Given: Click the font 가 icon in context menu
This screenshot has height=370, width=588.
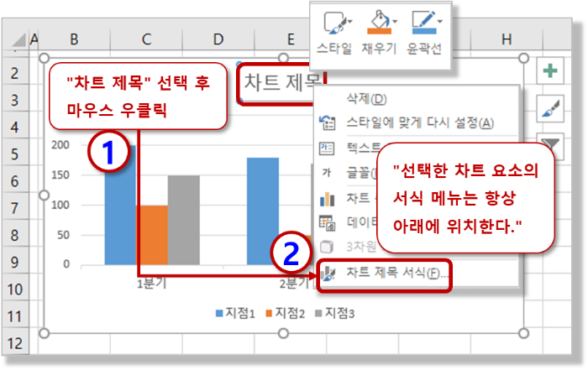Looking at the screenshot, I should tap(327, 172).
